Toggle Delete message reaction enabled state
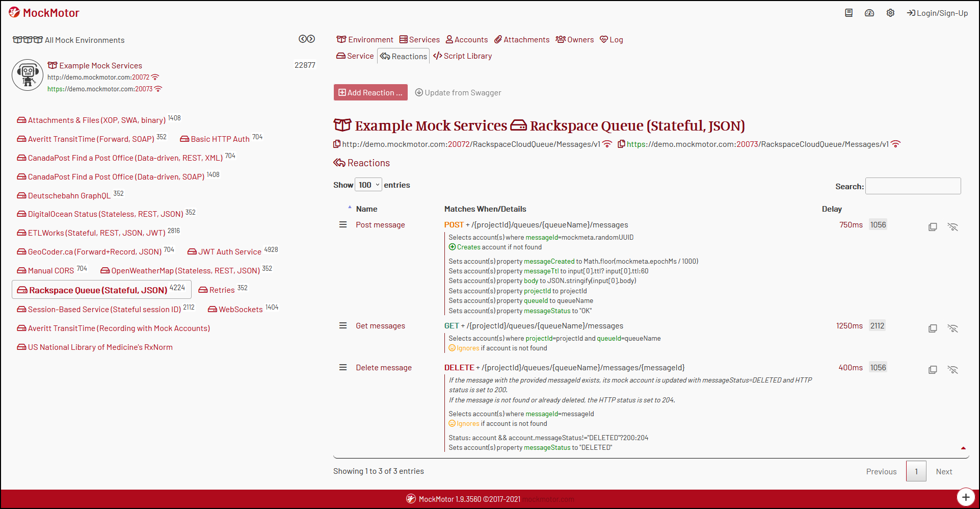The height and width of the screenshot is (509, 980). (x=952, y=369)
